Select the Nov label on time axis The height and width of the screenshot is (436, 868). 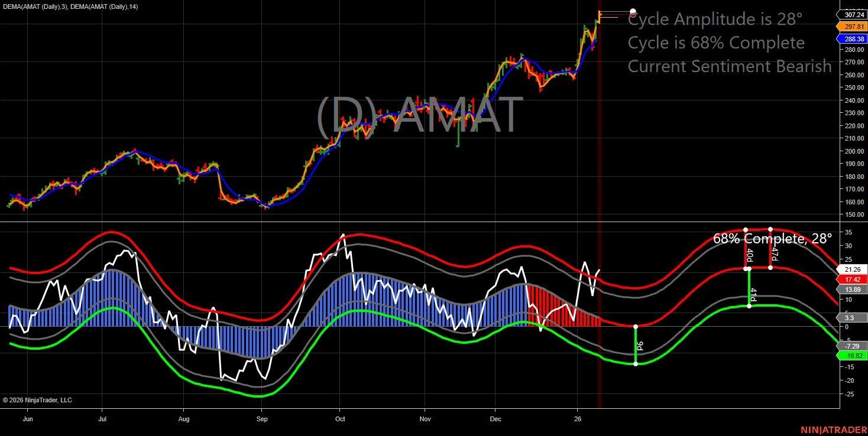tap(424, 419)
